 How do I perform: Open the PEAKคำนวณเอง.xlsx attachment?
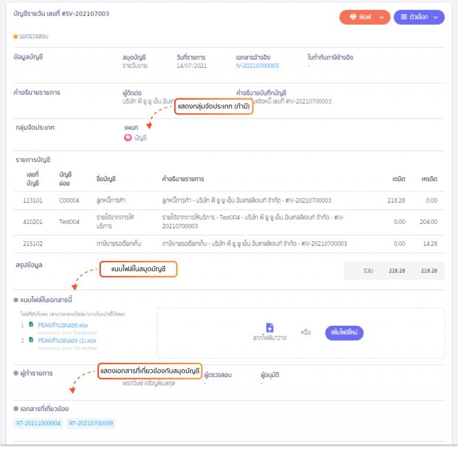tap(63, 325)
